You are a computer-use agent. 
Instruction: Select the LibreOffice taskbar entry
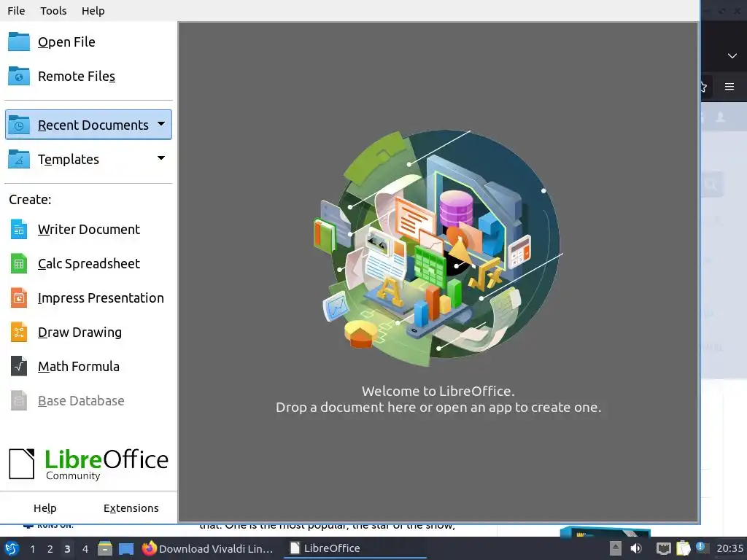pyautogui.click(x=355, y=548)
